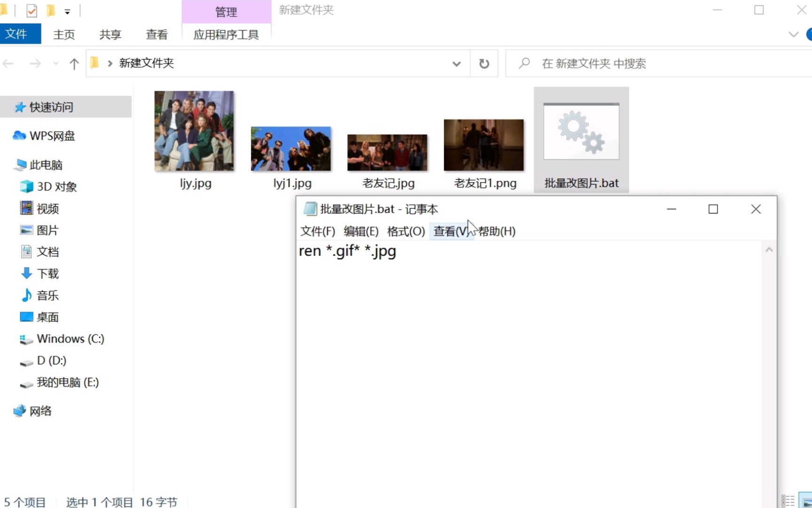
Task: Open the 音乐 folder
Action: [x=47, y=295]
